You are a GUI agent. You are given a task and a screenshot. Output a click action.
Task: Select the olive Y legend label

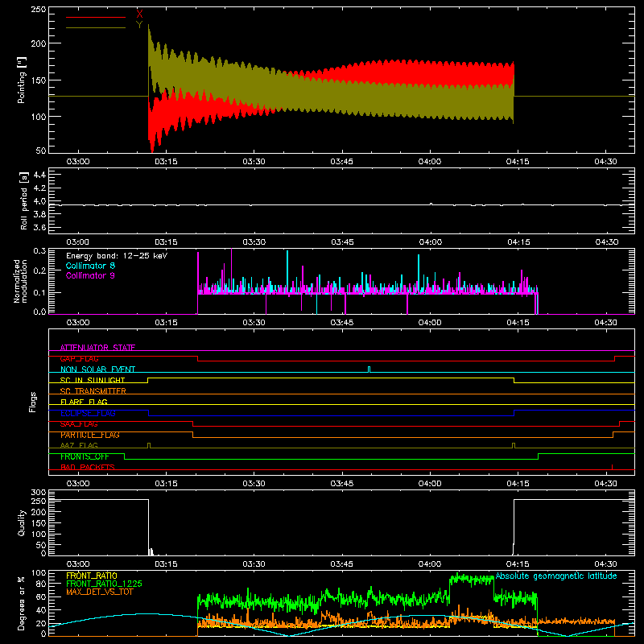pos(139,24)
